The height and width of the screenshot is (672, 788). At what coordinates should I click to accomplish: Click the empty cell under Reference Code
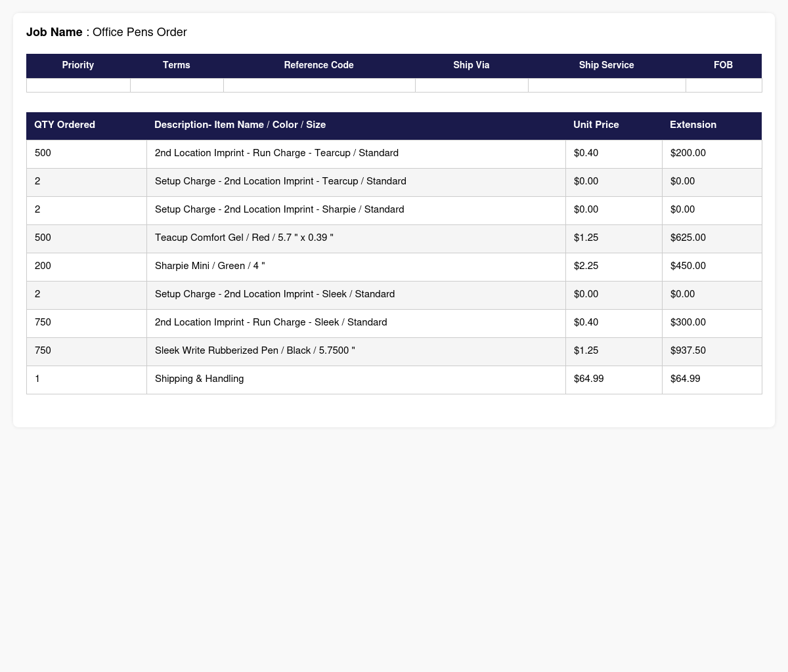tap(319, 85)
